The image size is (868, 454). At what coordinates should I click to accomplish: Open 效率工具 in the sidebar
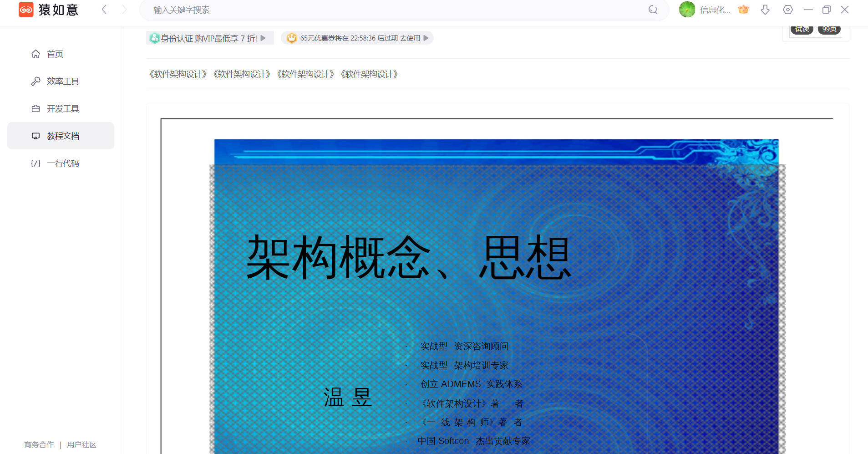coord(61,81)
